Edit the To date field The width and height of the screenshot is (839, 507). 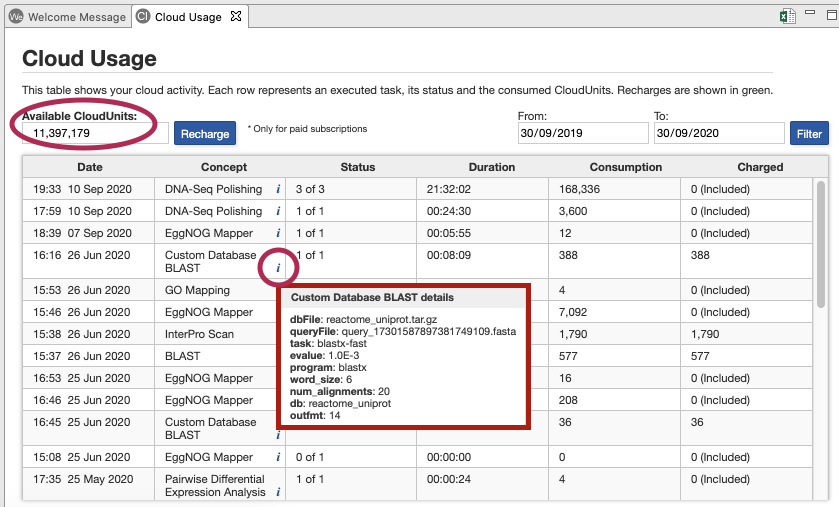click(x=719, y=133)
